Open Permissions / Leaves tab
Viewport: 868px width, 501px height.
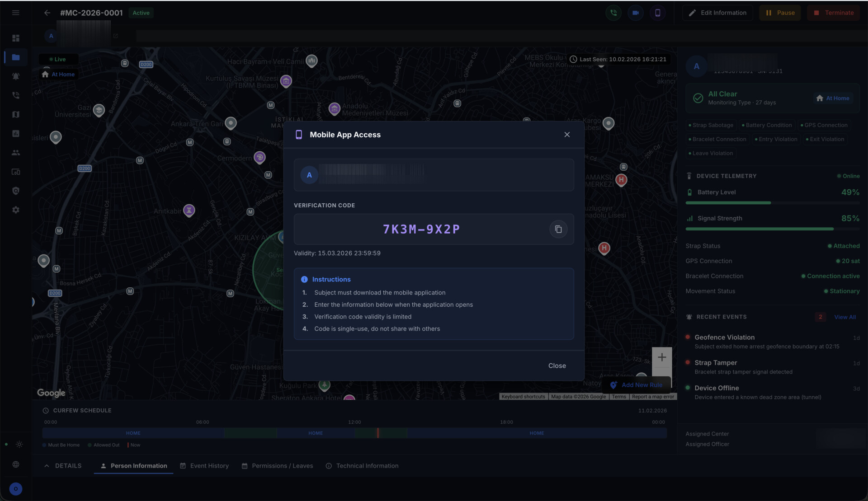(277, 466)
